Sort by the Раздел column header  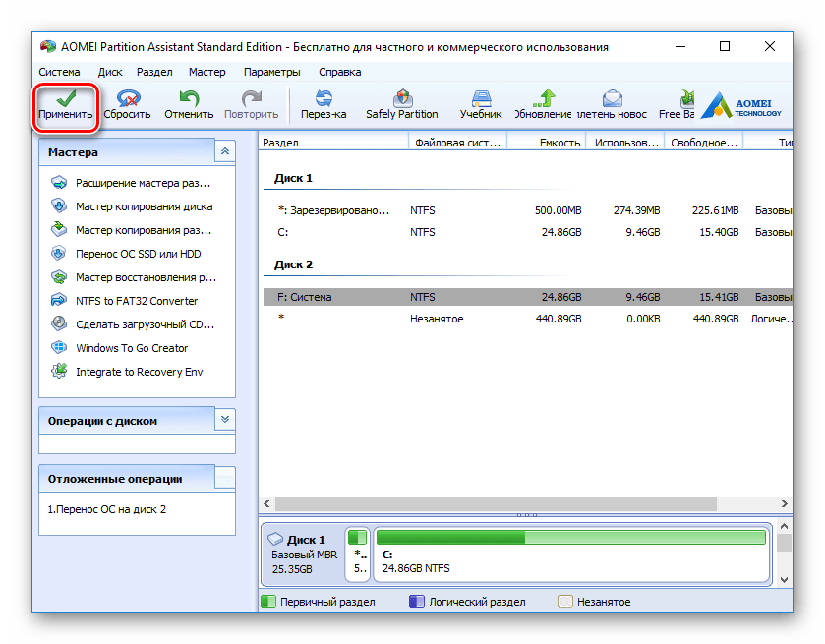click(x=333, y=142)
